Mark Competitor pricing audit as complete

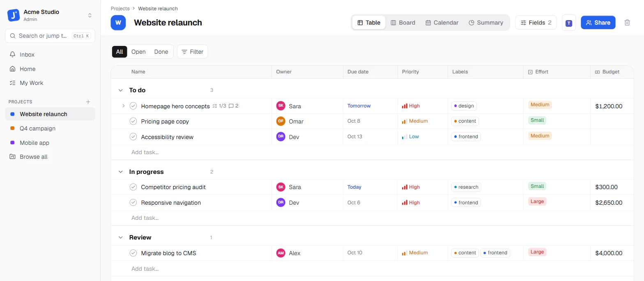[133, 187]
